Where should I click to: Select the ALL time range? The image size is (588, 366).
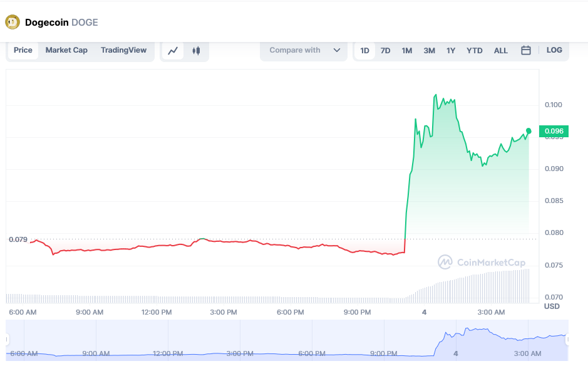point(500,51)
